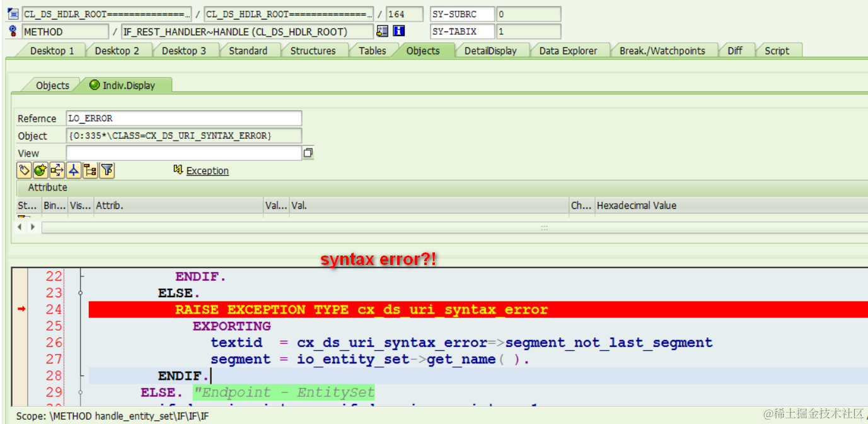Screen dimensions: 868x424
Task: Click line number 24 in the gutter
Action: click(54, 309)
